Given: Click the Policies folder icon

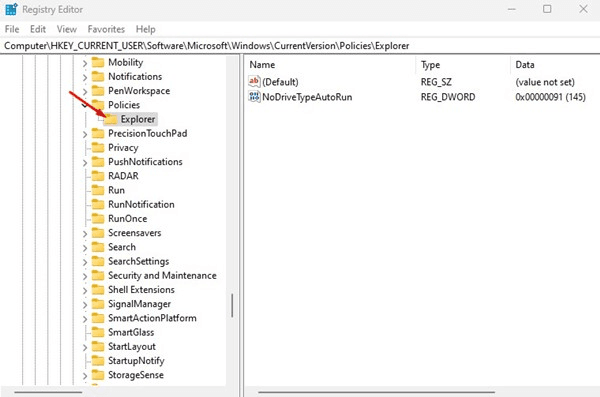Looking at the screenshot, I should point(98,105).
